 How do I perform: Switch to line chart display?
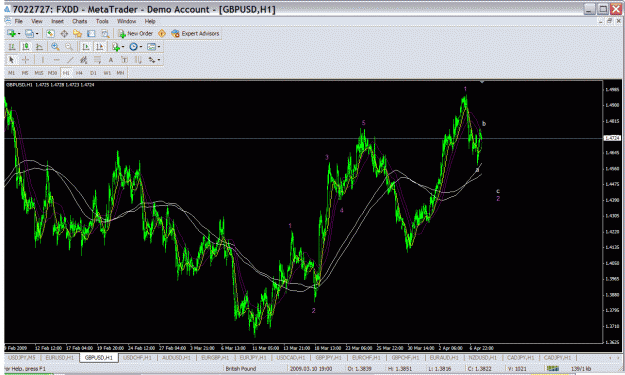click(39, 47)
